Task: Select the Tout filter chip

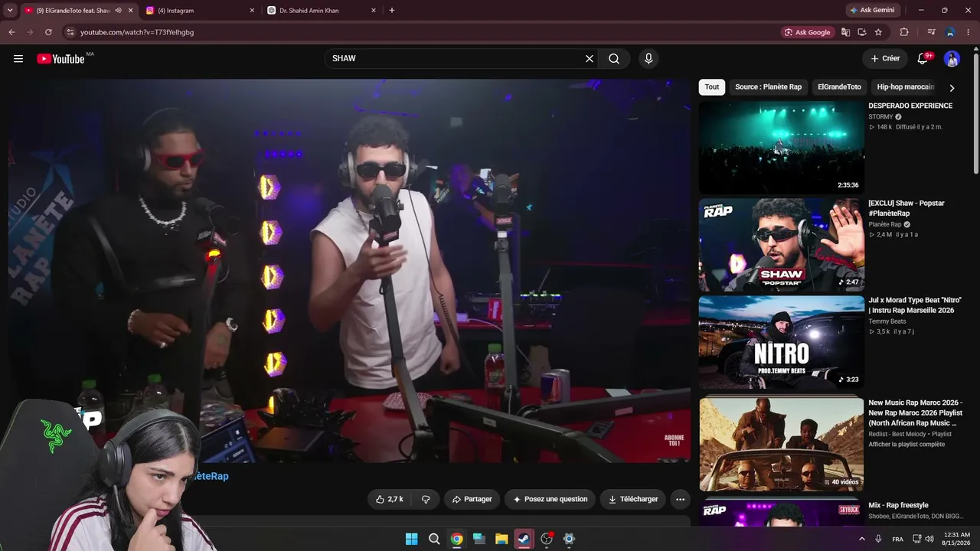Action: point(712,87)
